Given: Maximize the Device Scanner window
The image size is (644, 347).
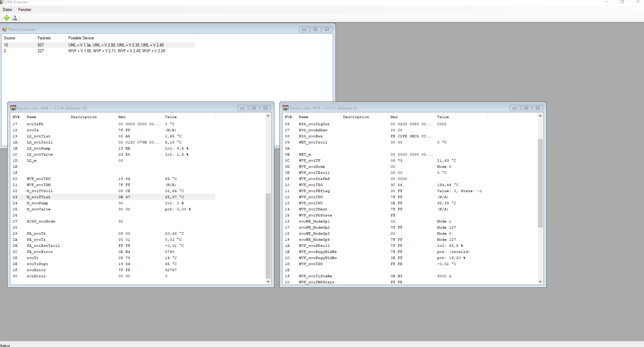Looking at the screenshot, I should tap(315, 29).
